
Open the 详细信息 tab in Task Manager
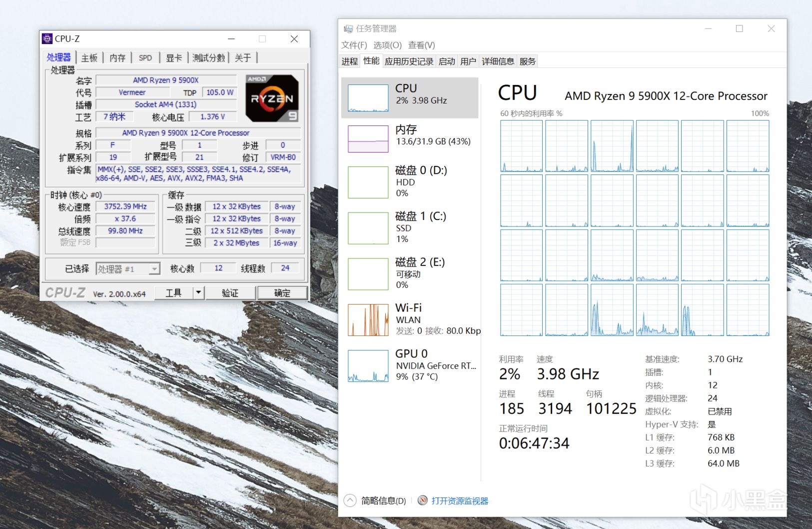point(498,61)
